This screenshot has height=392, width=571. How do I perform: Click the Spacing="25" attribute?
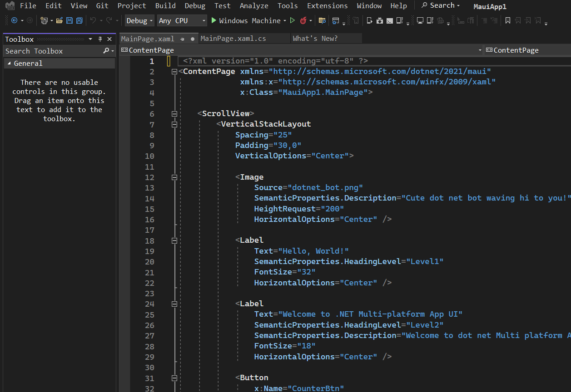coord(263,135)
